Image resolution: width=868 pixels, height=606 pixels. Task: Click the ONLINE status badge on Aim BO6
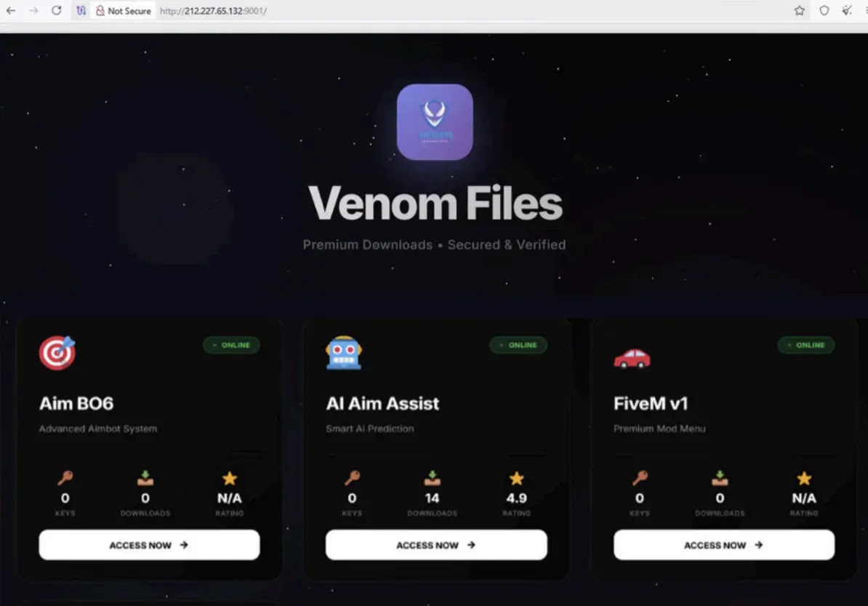pyautogui.click(x=231, y=345)
